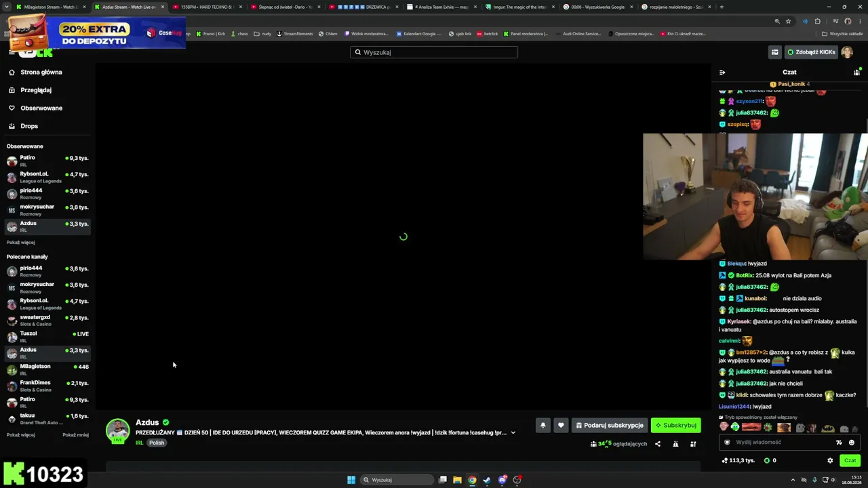Screen dimensions: 868x488
Task: Click the IRL category link
Action: 139,443
